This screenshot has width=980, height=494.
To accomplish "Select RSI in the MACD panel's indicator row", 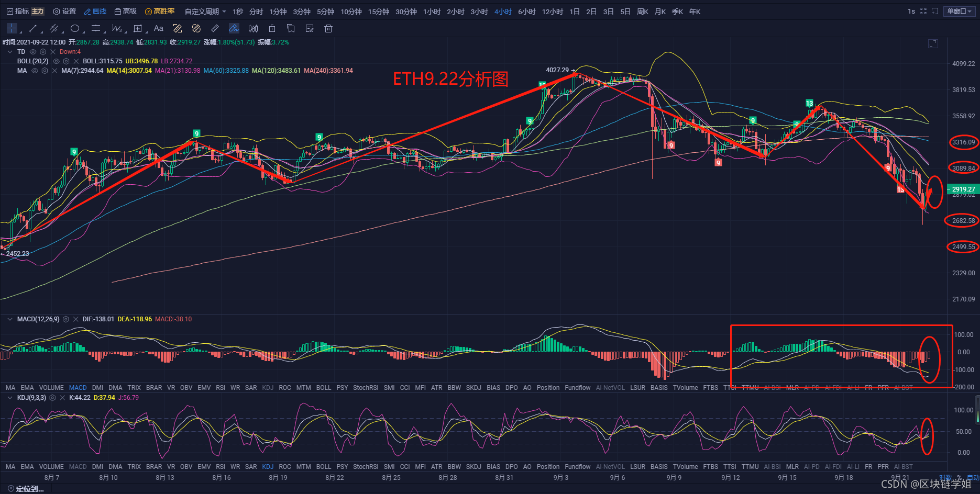I will point(221,388).
